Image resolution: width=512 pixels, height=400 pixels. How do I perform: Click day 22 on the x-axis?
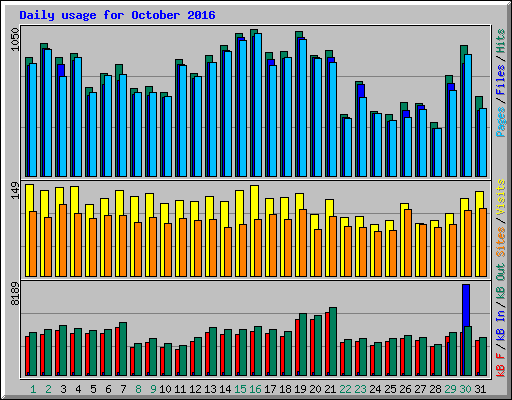click(345, 389)
